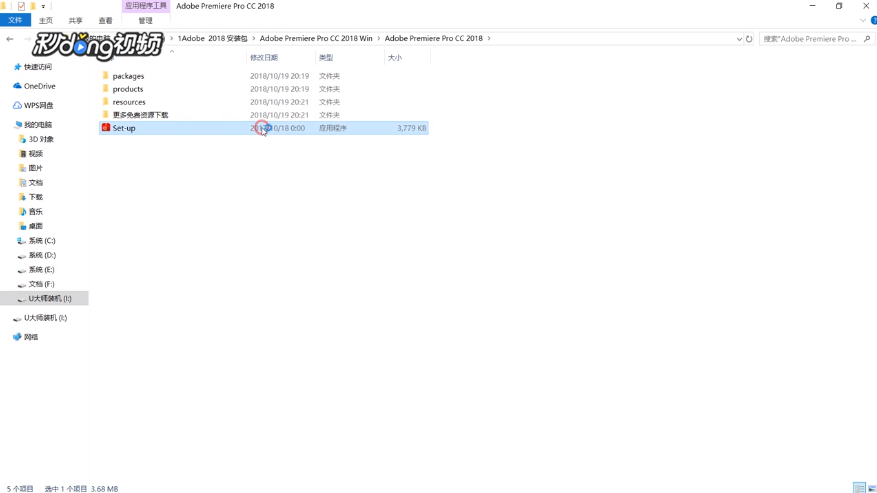Switch to the 共享 ribbon tab

pyautogui.click(x=76, y=21)
